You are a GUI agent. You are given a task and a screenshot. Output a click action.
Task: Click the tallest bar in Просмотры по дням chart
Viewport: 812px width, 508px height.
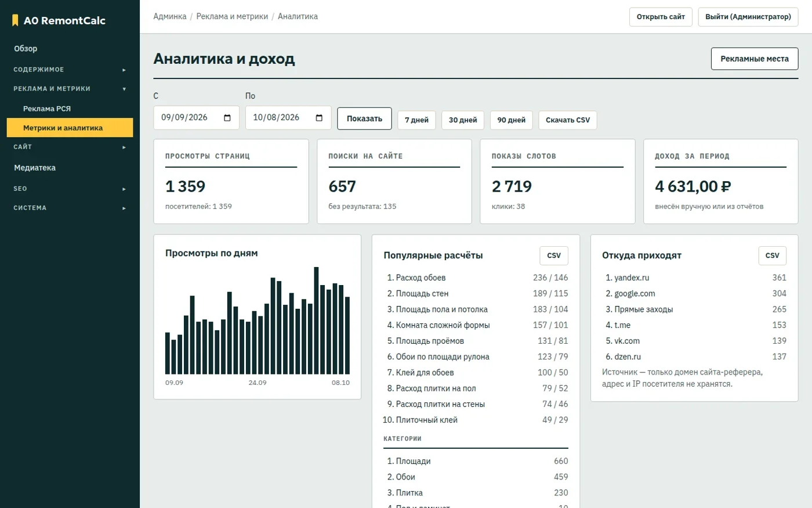[316, 320]
